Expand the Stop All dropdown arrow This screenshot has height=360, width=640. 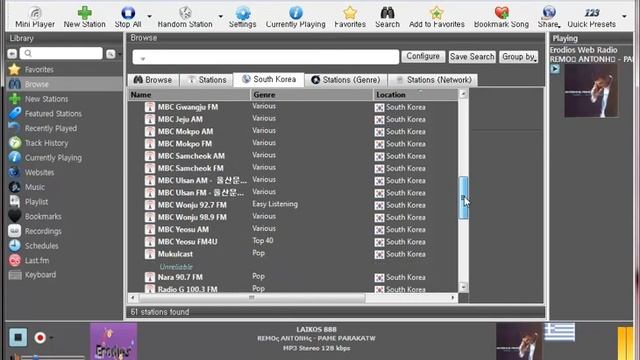click(149, 17)
